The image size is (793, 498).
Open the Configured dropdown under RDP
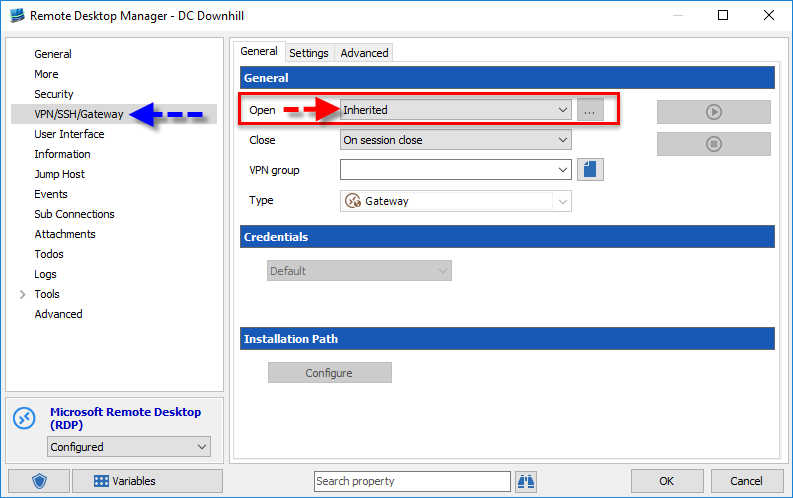click(129, 447)
